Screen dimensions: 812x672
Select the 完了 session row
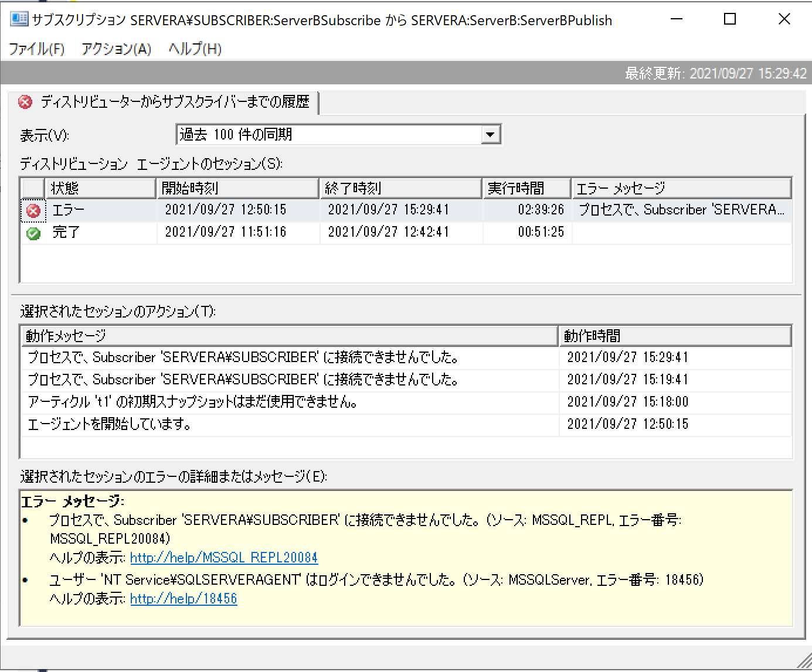[235, 232]
